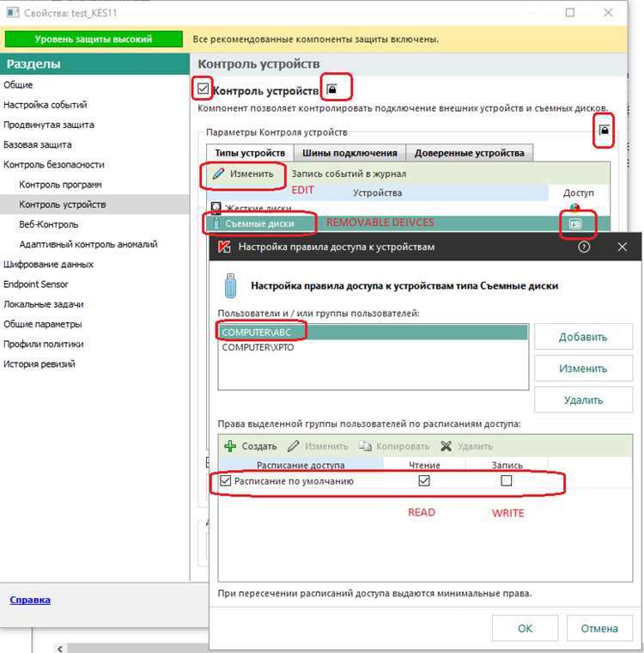Click the lock icon beside Контроль устройств heading
This screenshot has height=653, width=644.
(x=331, y=88)
